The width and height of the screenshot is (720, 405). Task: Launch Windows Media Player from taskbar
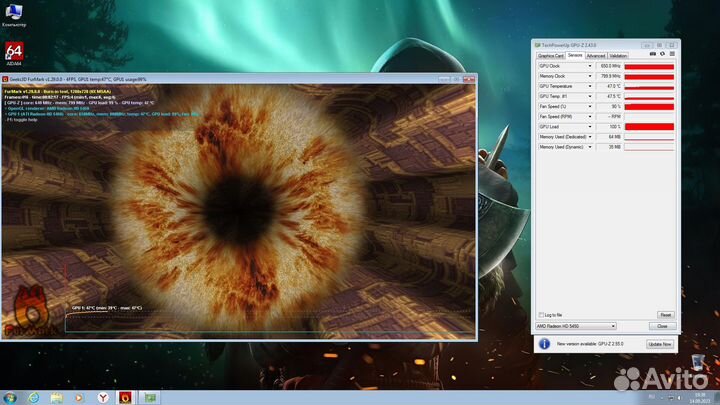pyautogui.click(x=79, y=398)
